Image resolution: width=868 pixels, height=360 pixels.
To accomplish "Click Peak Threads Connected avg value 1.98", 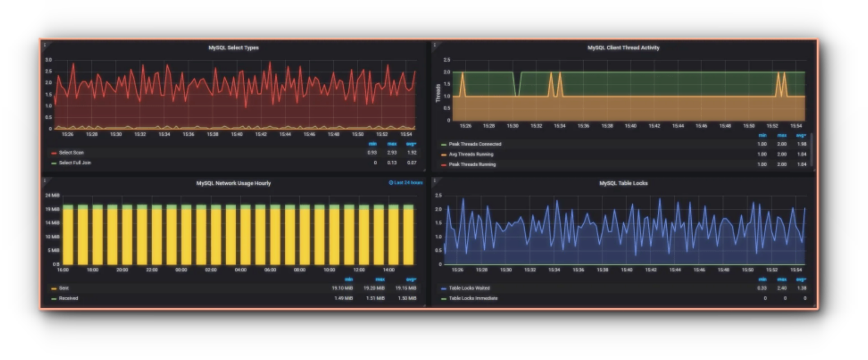I will (x=802, y=144).
